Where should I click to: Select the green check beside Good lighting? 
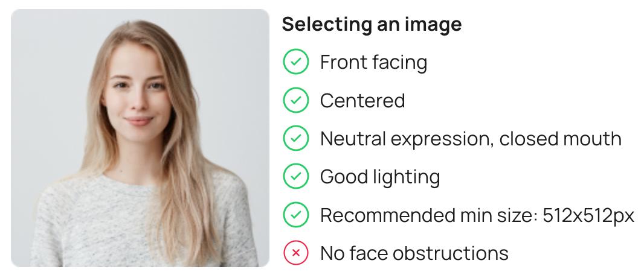coord(295,177)
